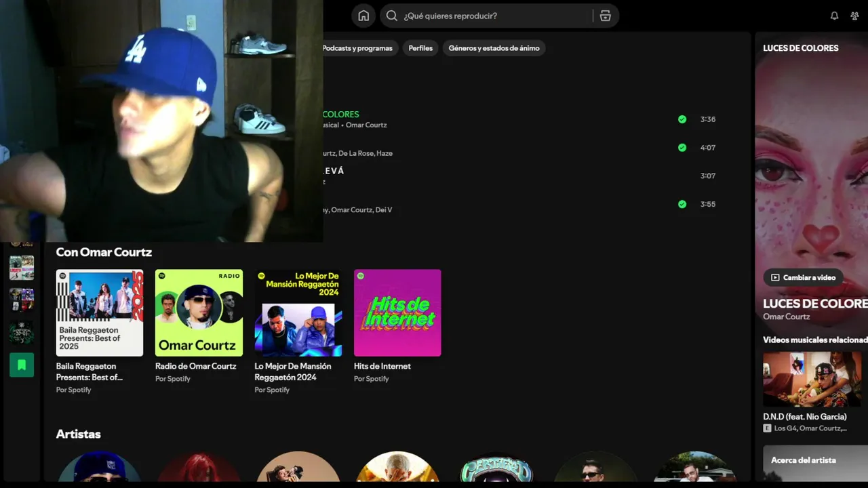
Task: Click video icon inside Cambiar a video
Action: [775, 277]
